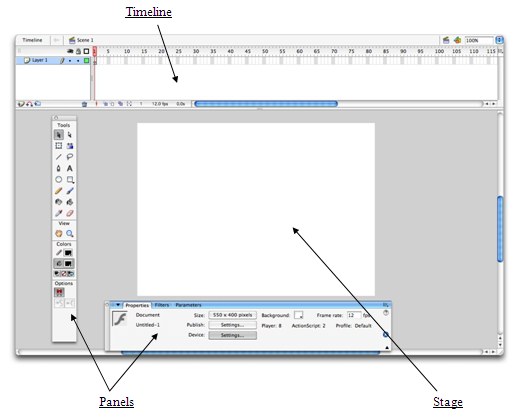This screenshot has width=519, height=418.
Task: Open the zoom percentage dropdown arrow
Action: pyautogui.click(x=499, y=40)
